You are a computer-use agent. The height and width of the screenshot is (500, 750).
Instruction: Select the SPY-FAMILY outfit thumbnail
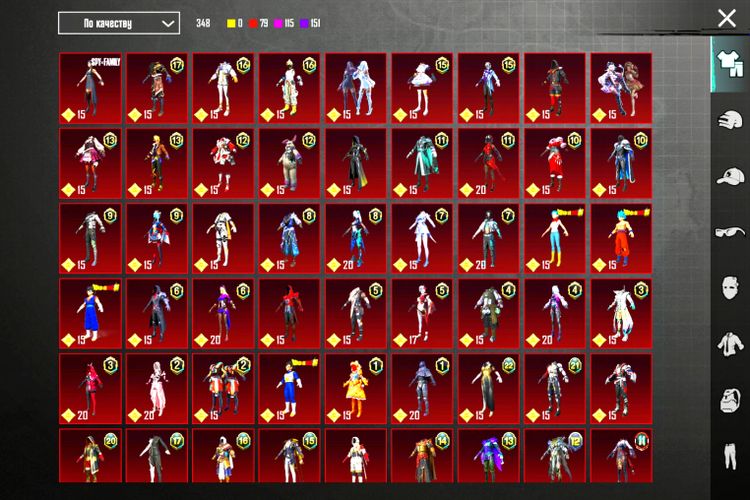(90, 88)
